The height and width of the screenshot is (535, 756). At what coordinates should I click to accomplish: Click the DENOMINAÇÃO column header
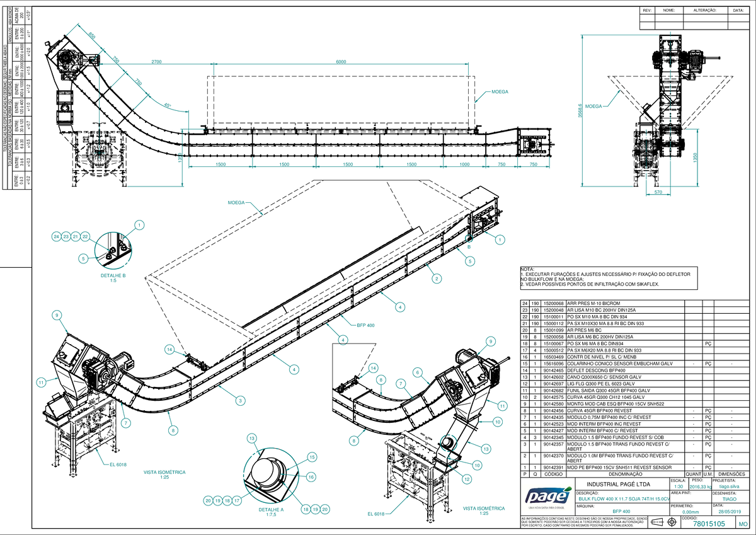tap(625, 474)
